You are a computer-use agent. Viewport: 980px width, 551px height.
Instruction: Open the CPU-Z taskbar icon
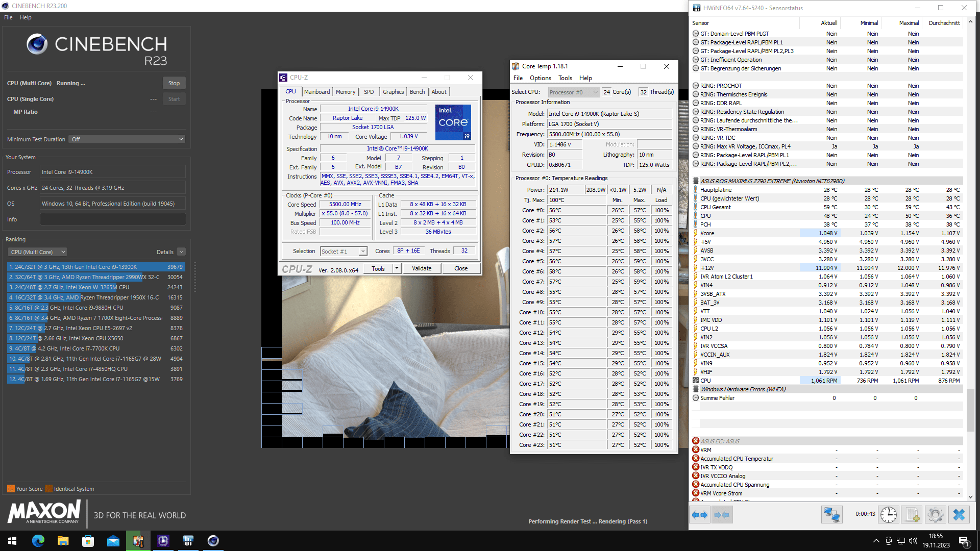[x=163, y=541]
